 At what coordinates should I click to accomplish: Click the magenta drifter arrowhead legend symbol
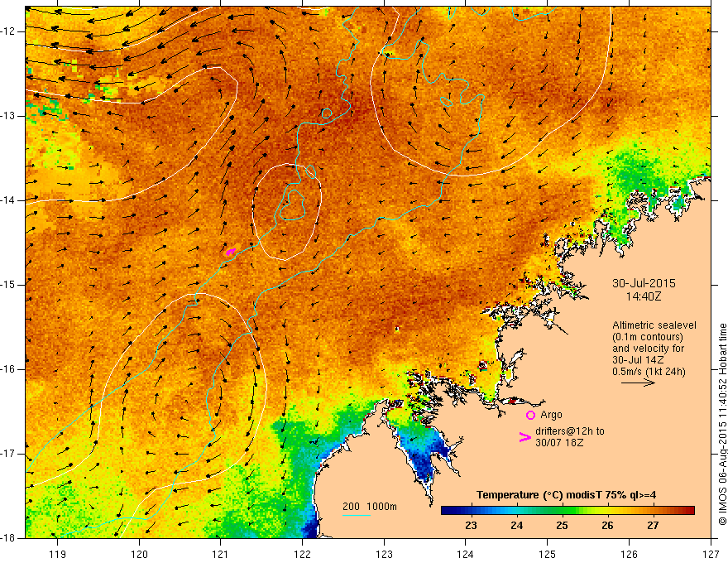pos(524,437)
